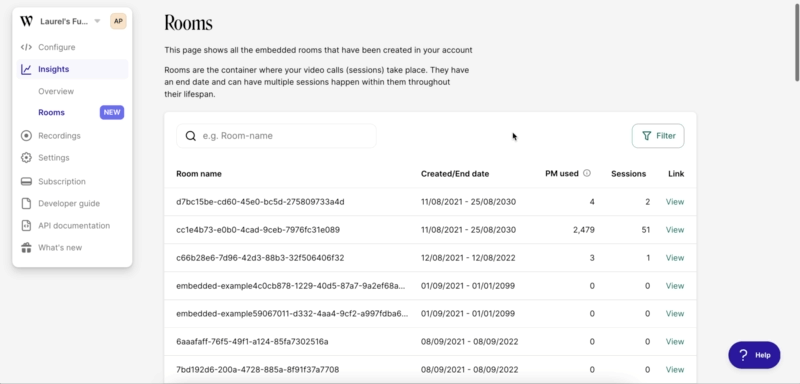
Task: Click the question mark in Help
Action: tap(743, 355)
